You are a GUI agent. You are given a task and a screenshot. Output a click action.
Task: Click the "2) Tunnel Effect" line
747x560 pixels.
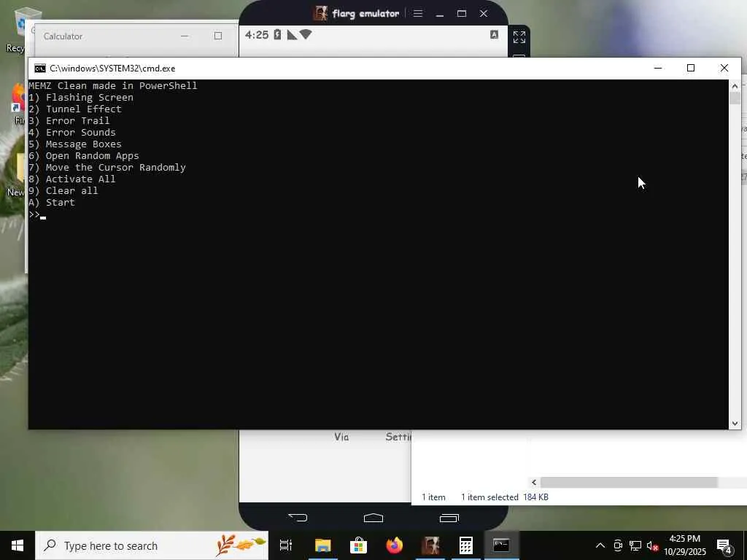pos(75,109)
